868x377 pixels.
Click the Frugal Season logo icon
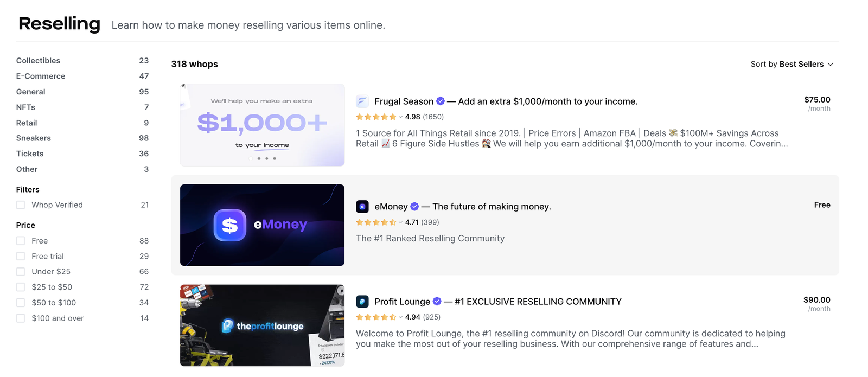coord(362,101)
